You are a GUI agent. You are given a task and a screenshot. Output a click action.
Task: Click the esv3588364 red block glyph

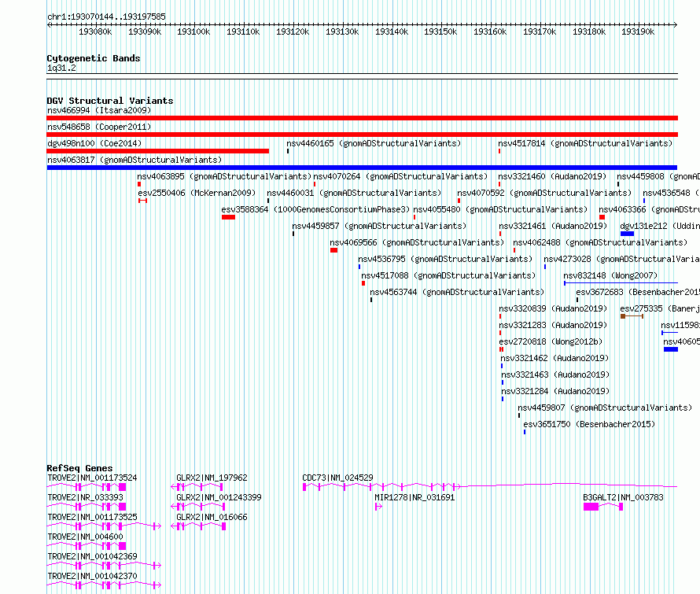[x=228, y=217]
